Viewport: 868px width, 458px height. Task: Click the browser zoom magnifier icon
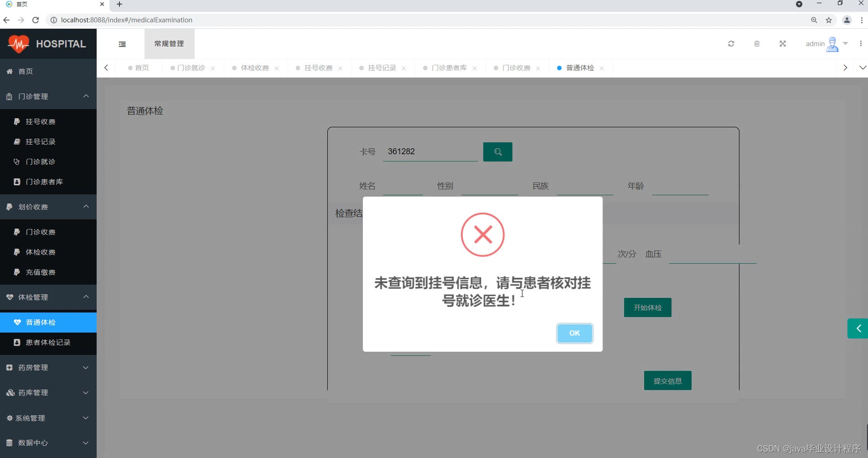[814, 20]
